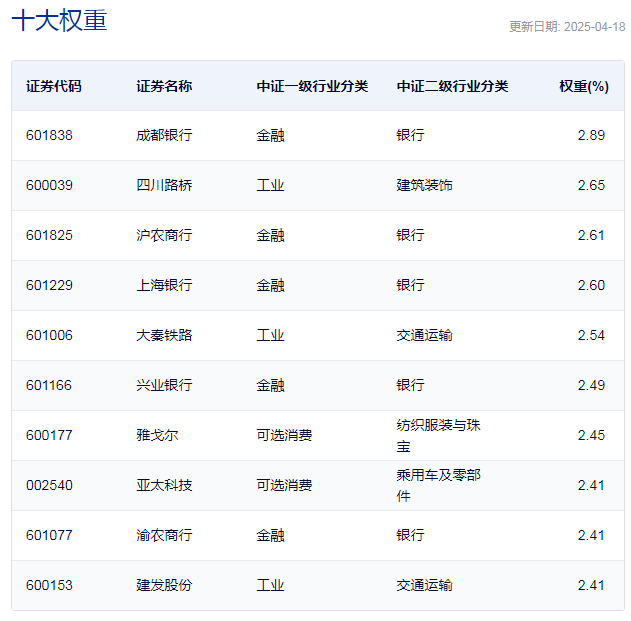The image size is (631, 621).
Task: Select stock code 601838
Action: point(49,135)
